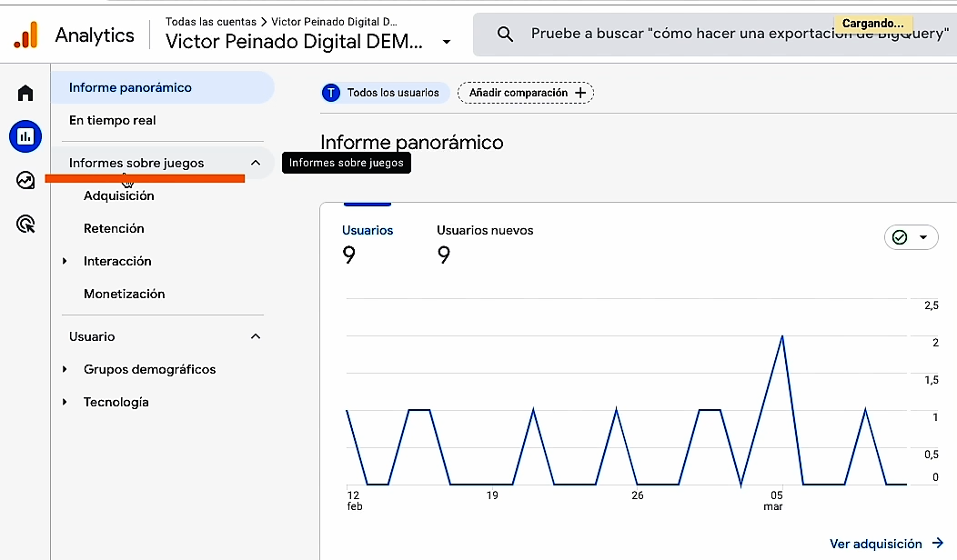Viewport: 957px width, 560px height.
Task: Open the data quality status dropdown arrow
Action: tap(923, 237)
